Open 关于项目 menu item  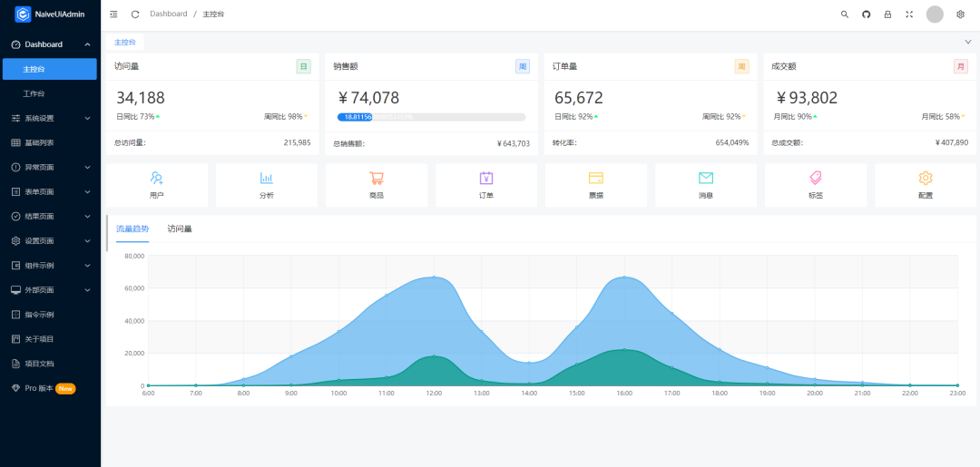[x=49, y=339]
